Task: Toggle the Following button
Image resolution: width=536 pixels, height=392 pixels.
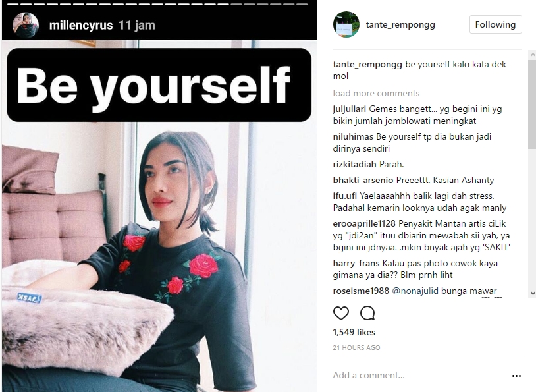Action: (495, 24)
